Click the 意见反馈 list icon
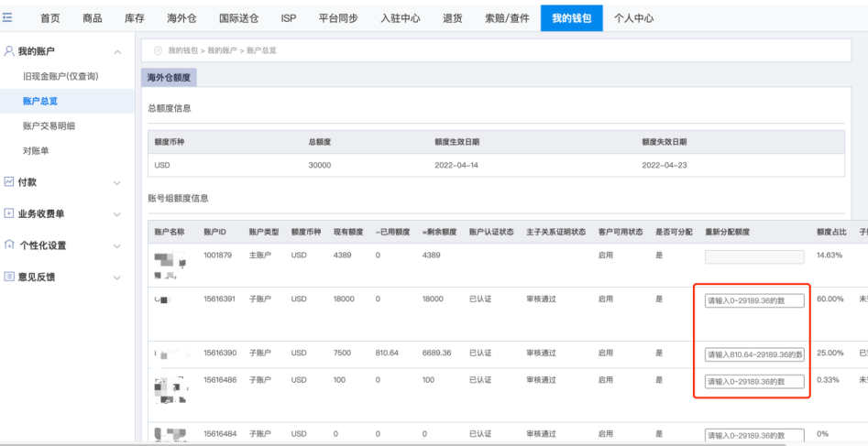The image size is (868, 446). (9, 277)
